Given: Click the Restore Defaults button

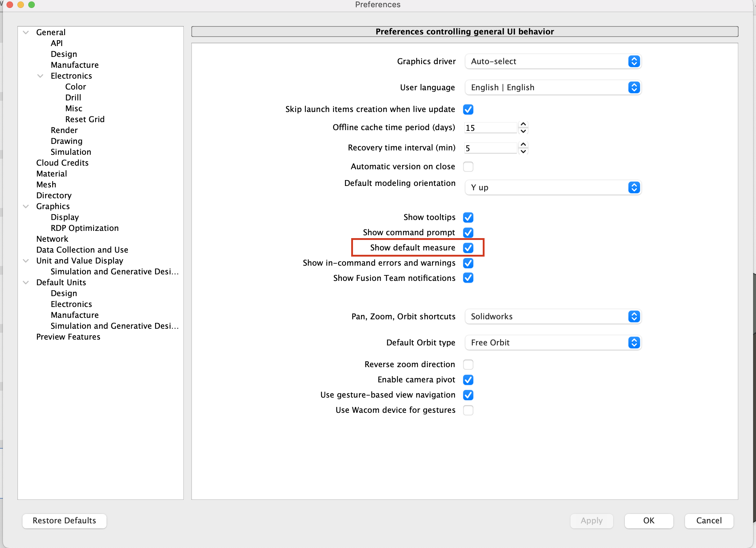Looking at the screenshot, I should [x=65, y=521].
